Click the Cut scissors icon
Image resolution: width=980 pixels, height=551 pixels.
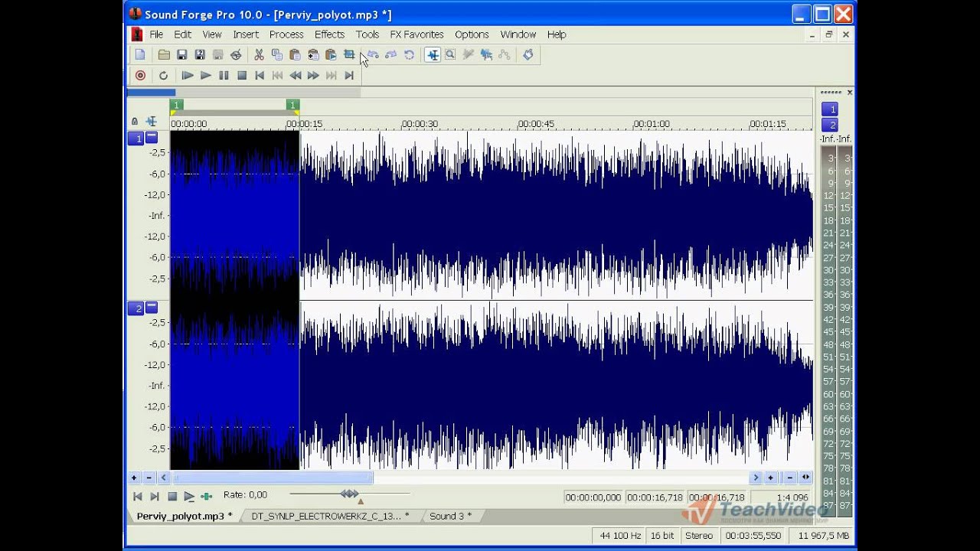[x=259, y=54]
